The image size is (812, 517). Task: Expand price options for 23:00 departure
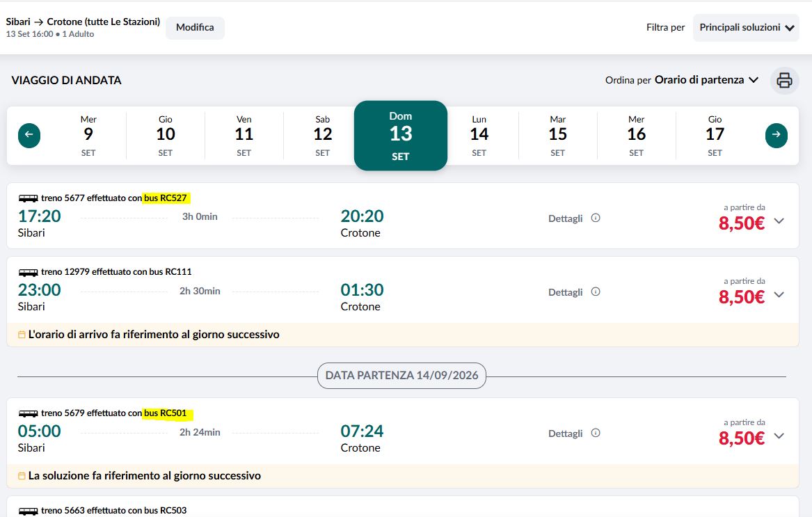click(779, 295)
